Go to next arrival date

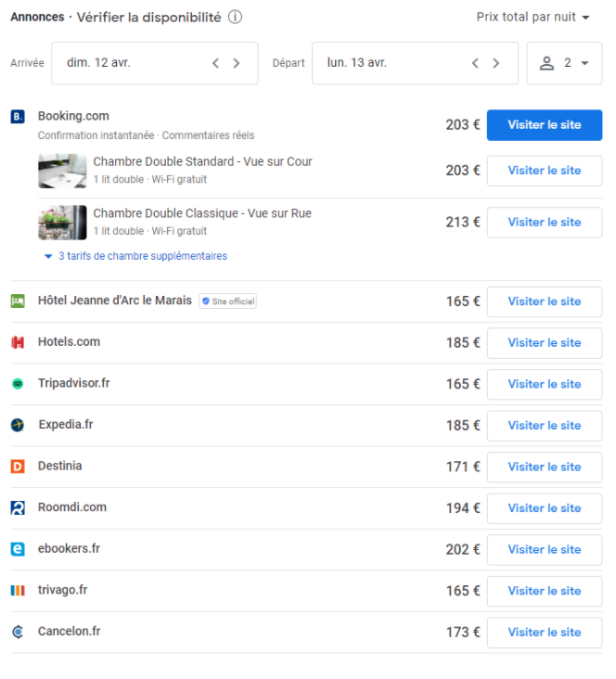point(237,63)
